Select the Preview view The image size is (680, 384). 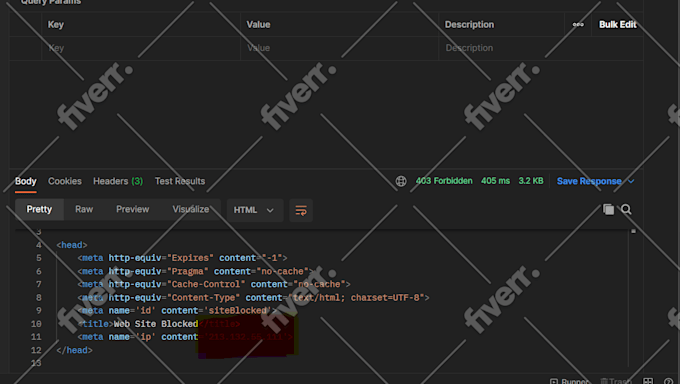point(133,210)
